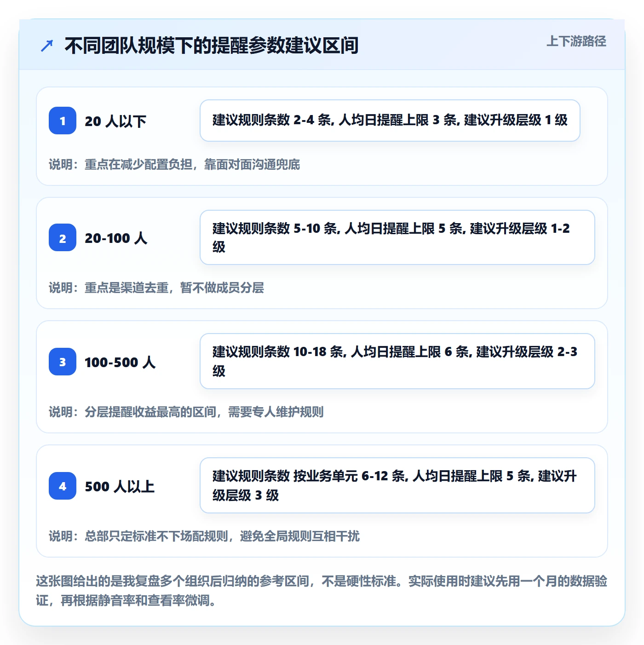644x645 pixels.
Task: Select the 20 人以下 team size label
Action: pyautogui.click(x=115, y=121)
